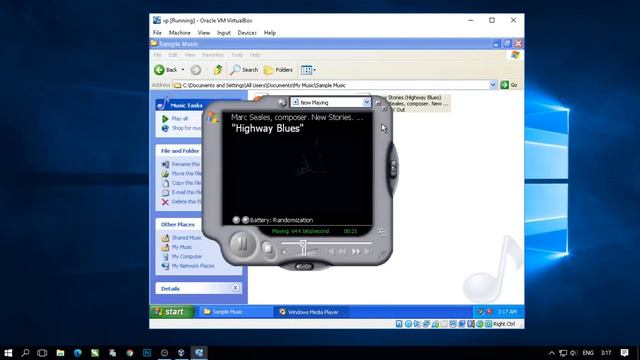Open Edge browser from host taskbar

click(78, 353)
